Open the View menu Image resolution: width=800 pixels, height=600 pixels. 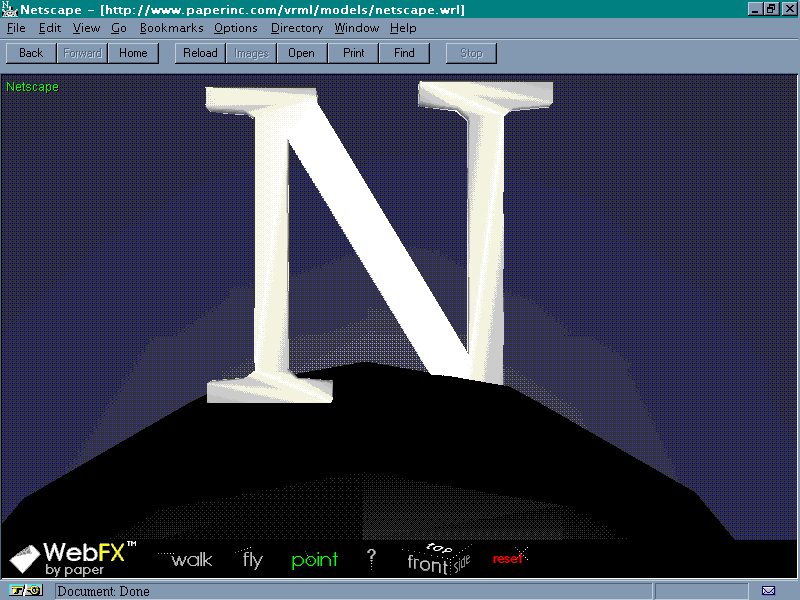[86, 28]
